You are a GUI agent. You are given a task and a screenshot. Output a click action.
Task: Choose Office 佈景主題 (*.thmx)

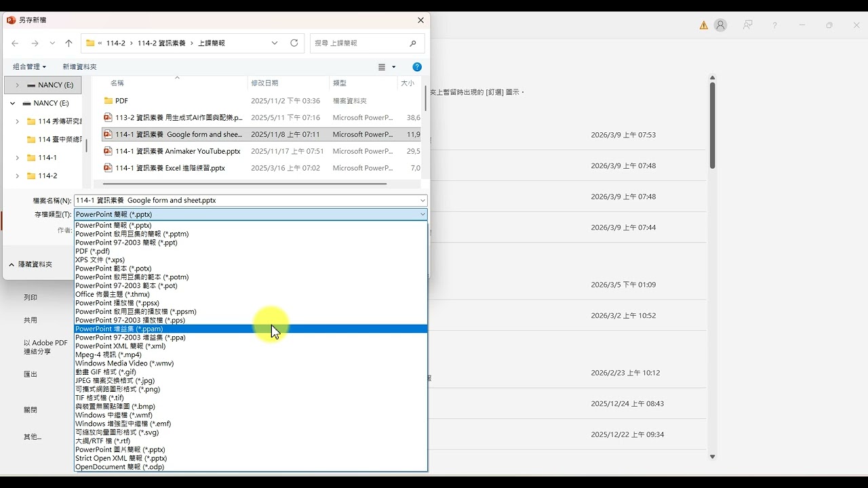[250, 294]
